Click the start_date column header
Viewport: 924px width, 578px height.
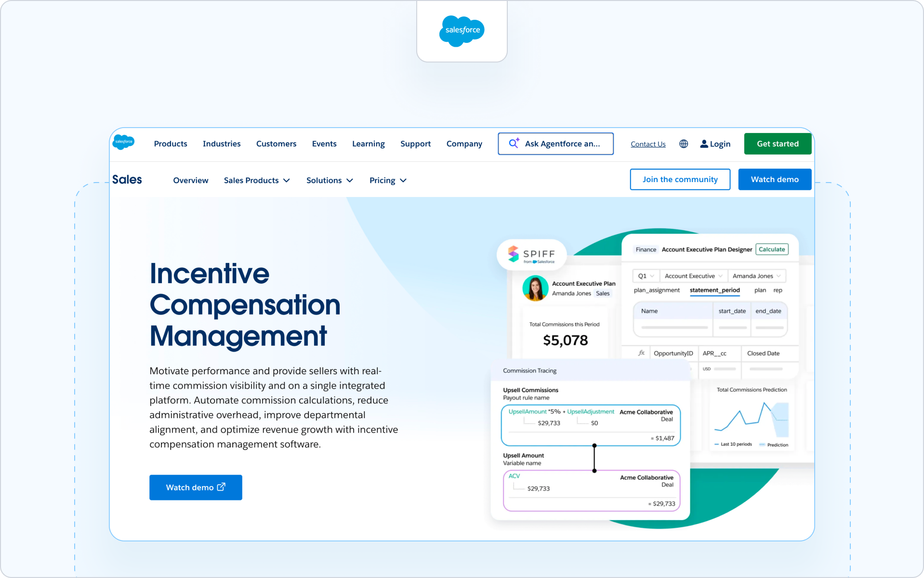(732, 311)
